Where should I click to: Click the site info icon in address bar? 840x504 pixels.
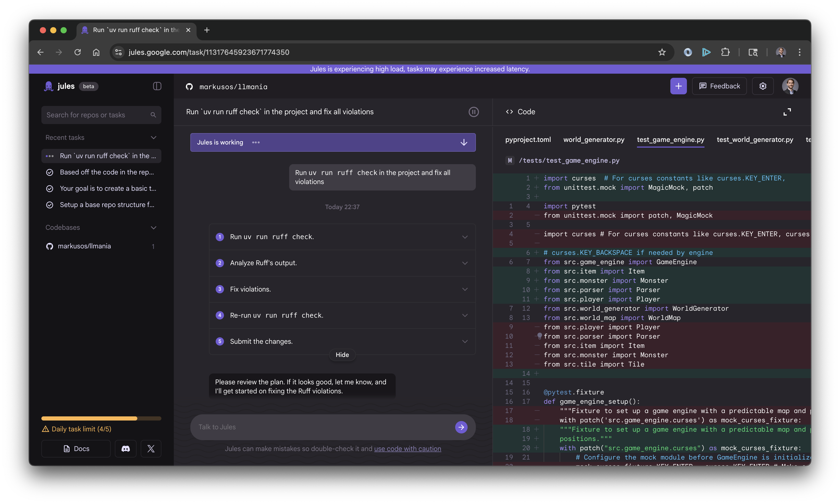[x=118, y=52]
